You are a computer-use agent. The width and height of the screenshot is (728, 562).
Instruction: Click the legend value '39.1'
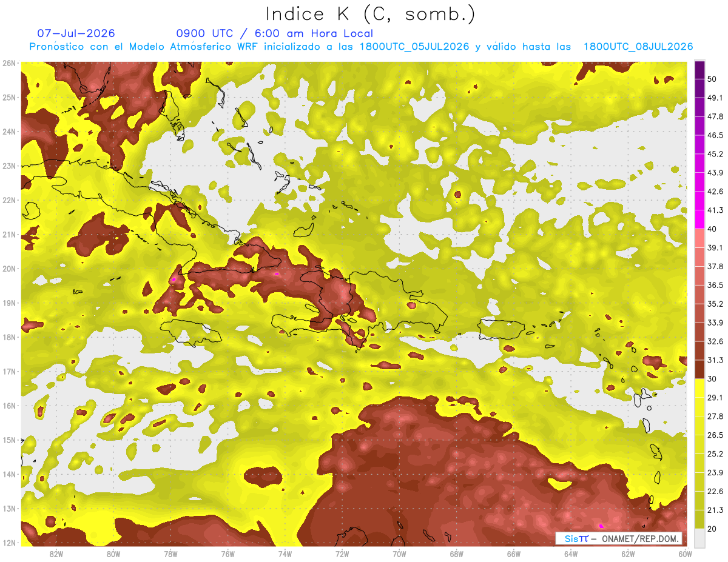point(715,247)
